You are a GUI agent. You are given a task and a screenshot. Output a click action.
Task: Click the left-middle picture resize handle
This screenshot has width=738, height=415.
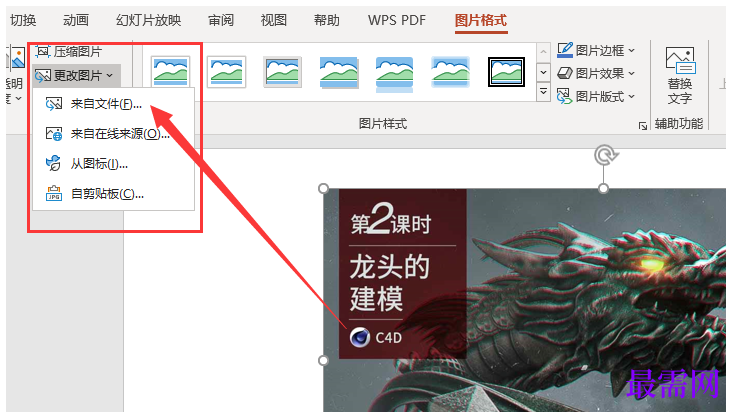[x=323, y=360]
